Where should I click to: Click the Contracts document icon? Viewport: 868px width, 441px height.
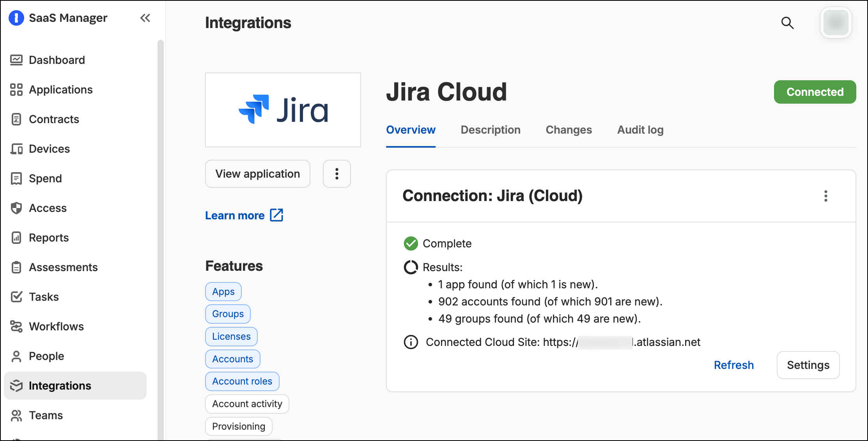(x=16, y=119)
